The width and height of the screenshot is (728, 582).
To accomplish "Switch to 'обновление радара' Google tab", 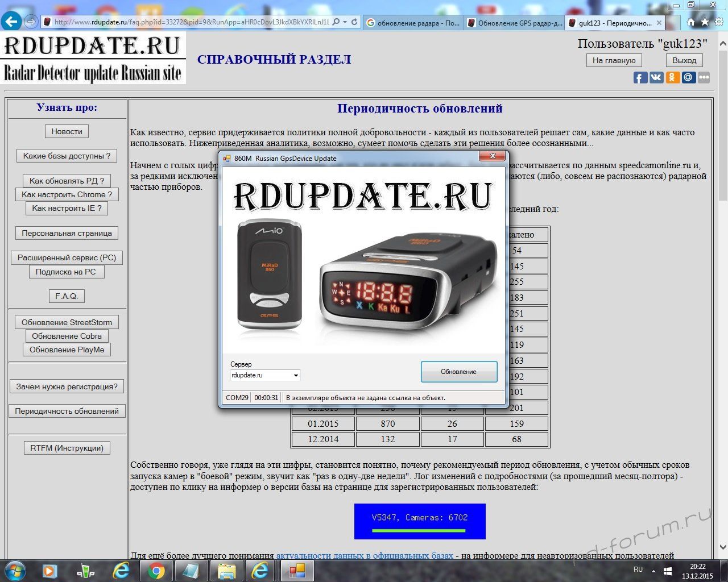I will coord(412,23).
